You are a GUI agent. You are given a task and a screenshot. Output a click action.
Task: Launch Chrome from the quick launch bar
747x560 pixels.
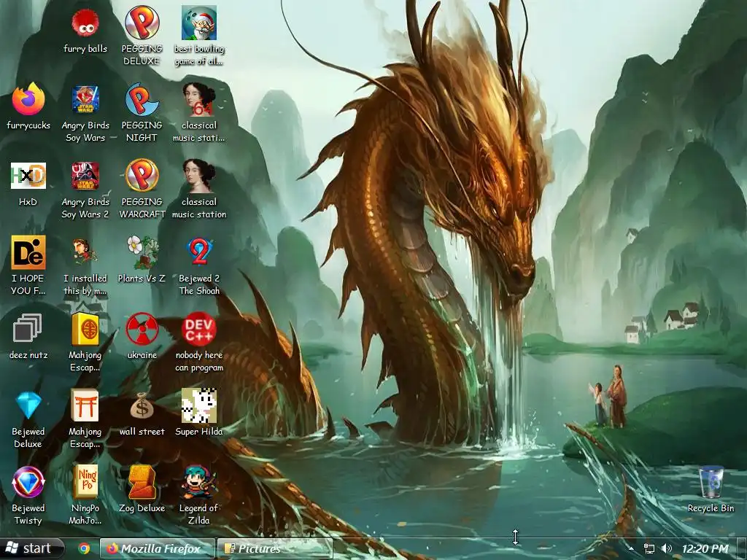coord(85,548)
